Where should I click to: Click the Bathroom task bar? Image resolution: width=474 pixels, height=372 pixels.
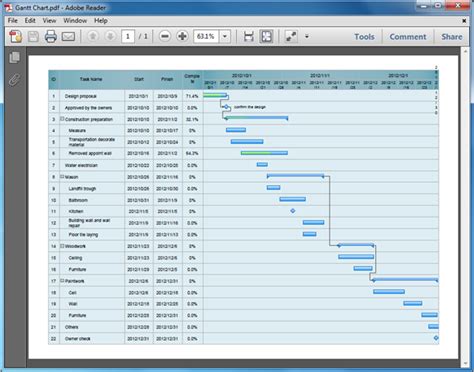293,199
